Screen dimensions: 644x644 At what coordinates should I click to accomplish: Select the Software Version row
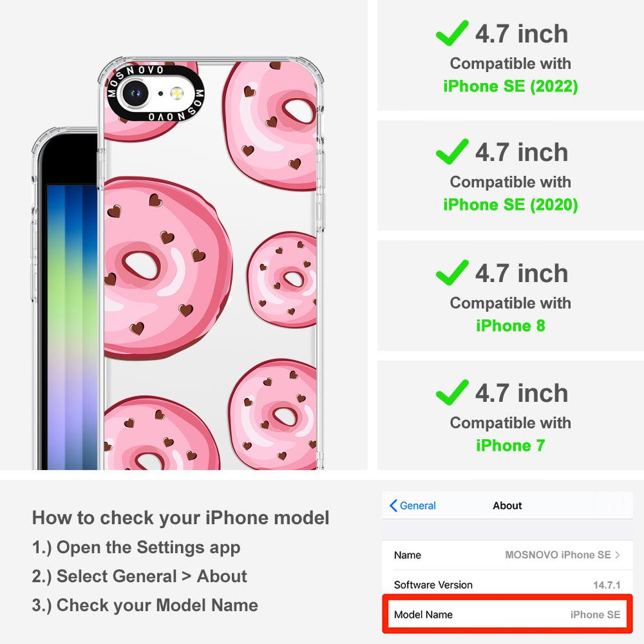click(x=507, y=585)
